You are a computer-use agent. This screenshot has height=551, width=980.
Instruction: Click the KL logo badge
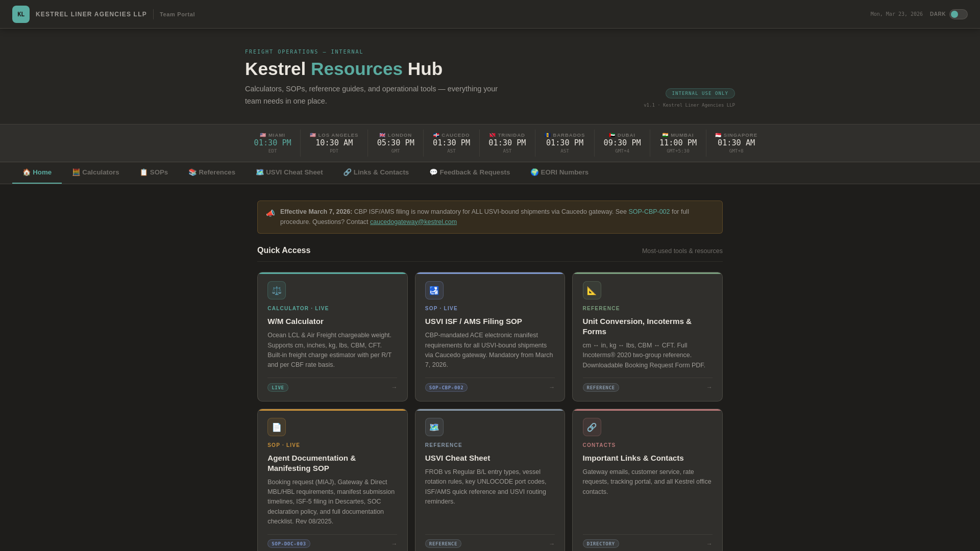pos(21,14)
